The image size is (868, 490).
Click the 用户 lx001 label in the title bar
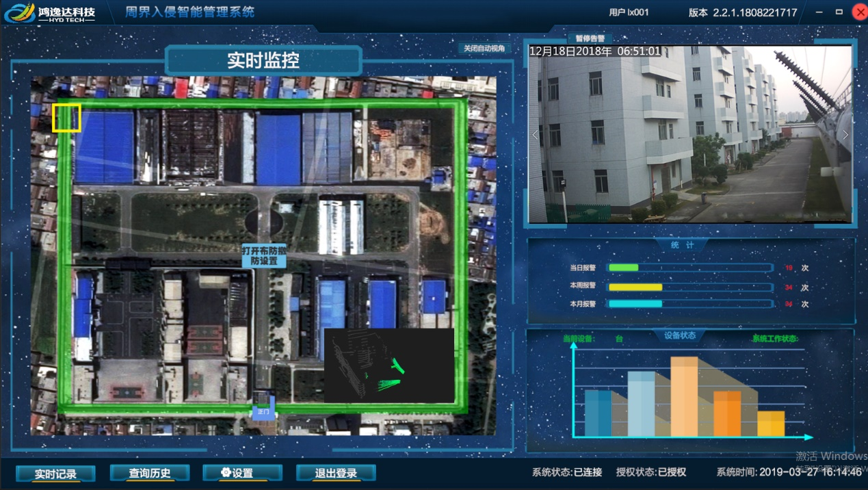pyautogui.click(x=628, y=12)
